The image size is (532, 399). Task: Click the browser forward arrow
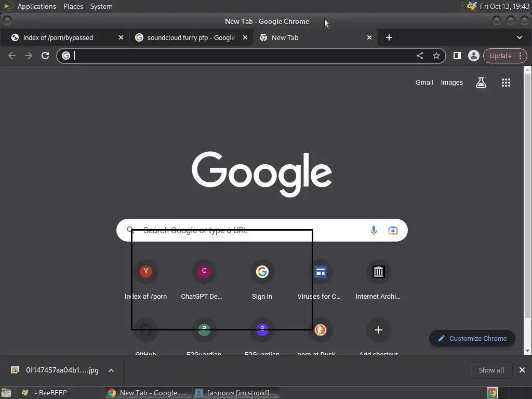[x=29, y=56]
